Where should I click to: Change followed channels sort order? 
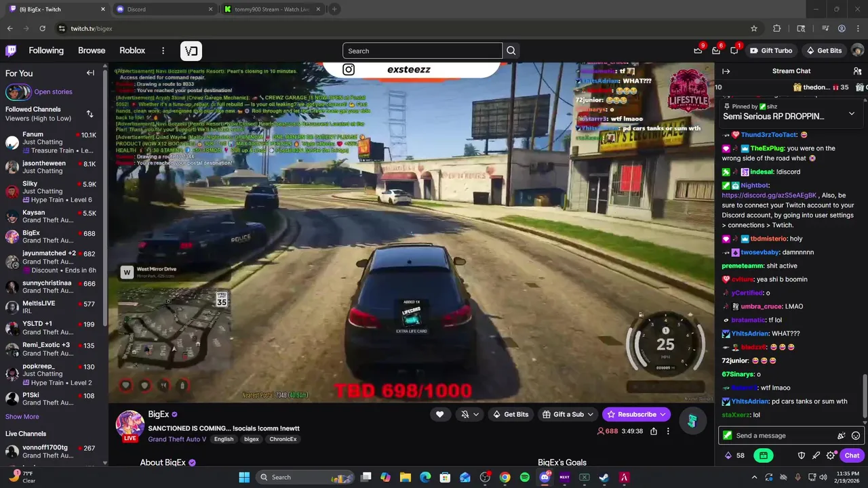click(x=90, y=114)
